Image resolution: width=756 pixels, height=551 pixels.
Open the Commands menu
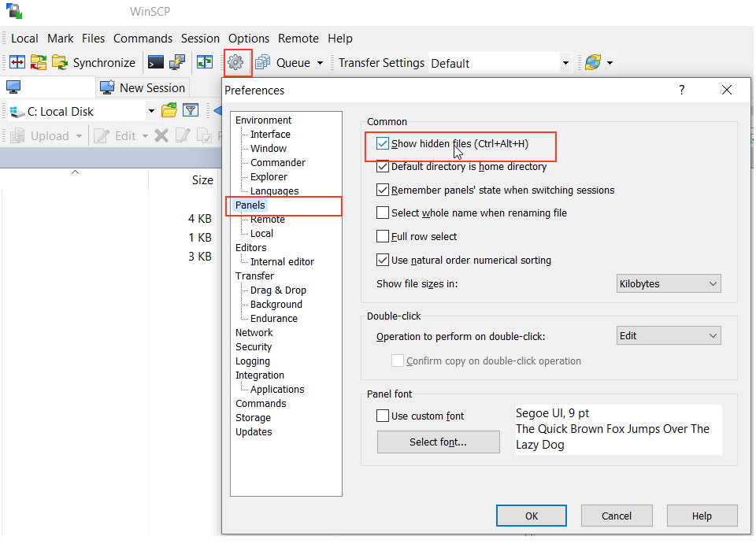tap(143, 39)
